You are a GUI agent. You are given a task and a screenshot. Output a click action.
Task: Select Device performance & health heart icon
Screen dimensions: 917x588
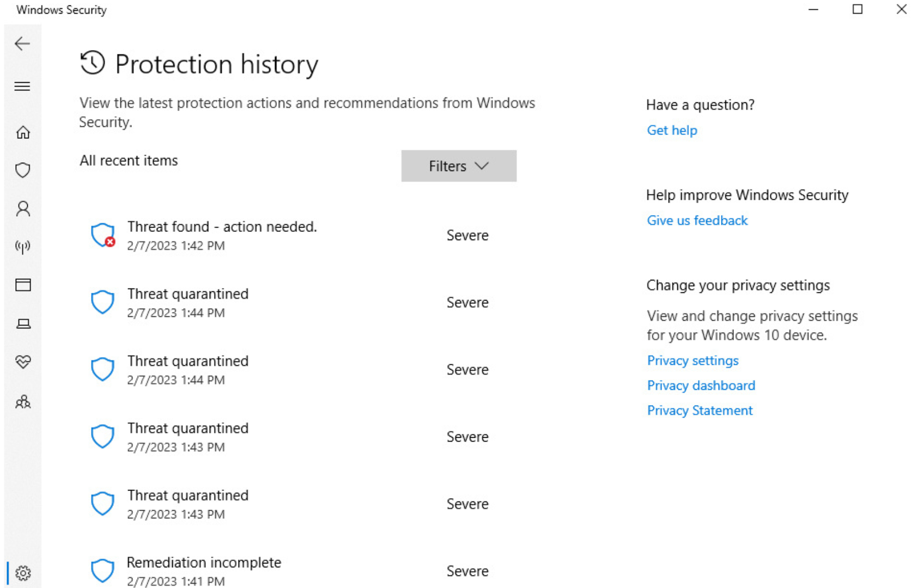[22, 361]
